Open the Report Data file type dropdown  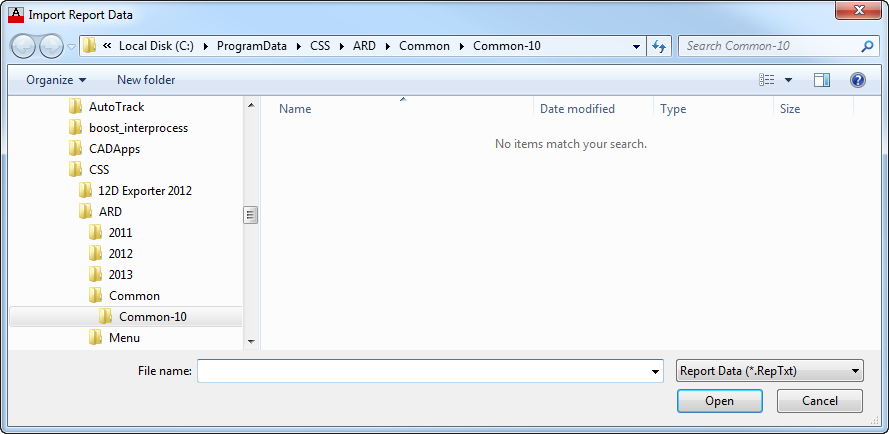(770, 371)
